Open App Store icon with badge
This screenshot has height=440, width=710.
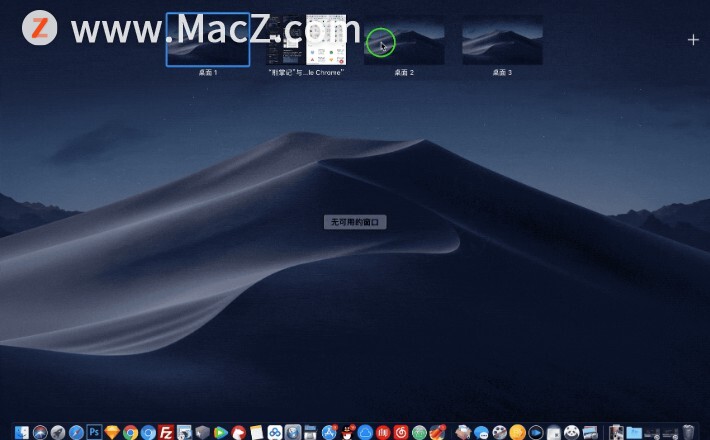pos(329,432)
